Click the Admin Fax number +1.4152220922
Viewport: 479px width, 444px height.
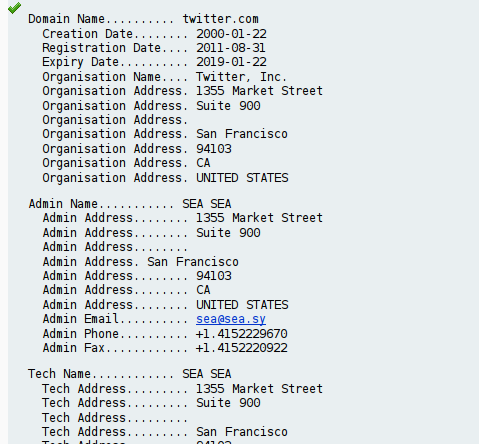(242, 348)
